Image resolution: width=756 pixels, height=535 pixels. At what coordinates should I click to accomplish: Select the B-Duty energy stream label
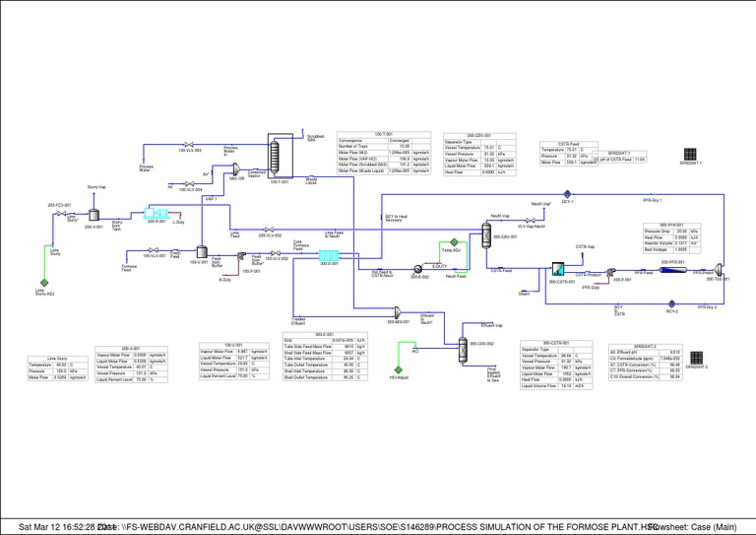225,280
